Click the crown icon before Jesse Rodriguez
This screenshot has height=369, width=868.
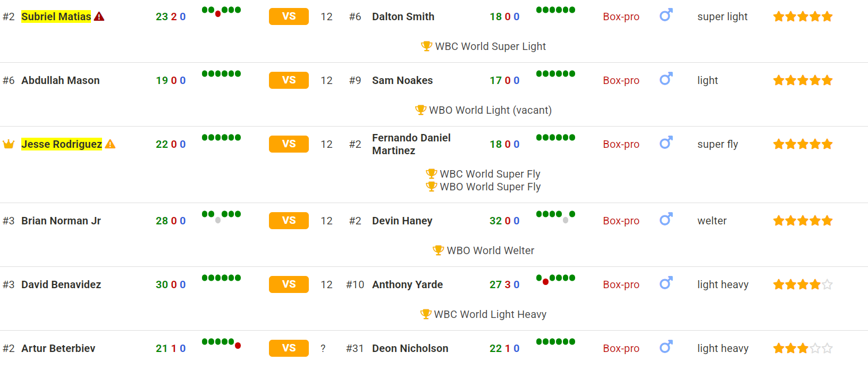(x=9, y=144)
